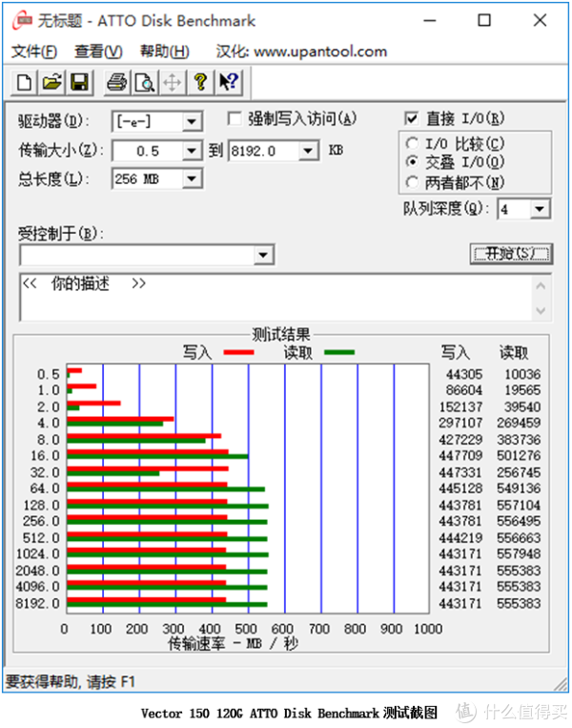Minimize the ATTO Disk Benchmark window
Image resolution: width=572 pixels, height=728 pixels.
430,21
